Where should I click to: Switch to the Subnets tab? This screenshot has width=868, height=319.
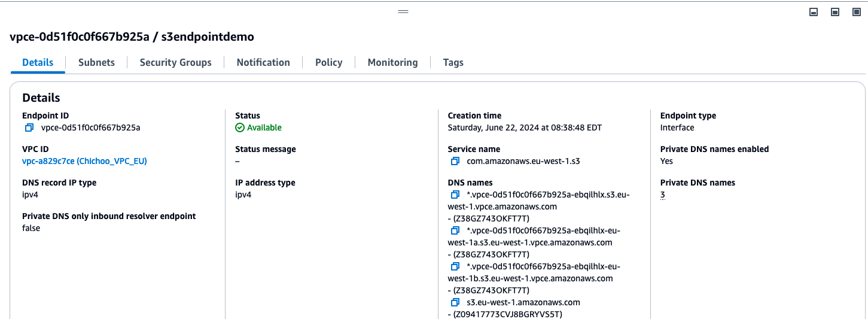tap(96, 62)
